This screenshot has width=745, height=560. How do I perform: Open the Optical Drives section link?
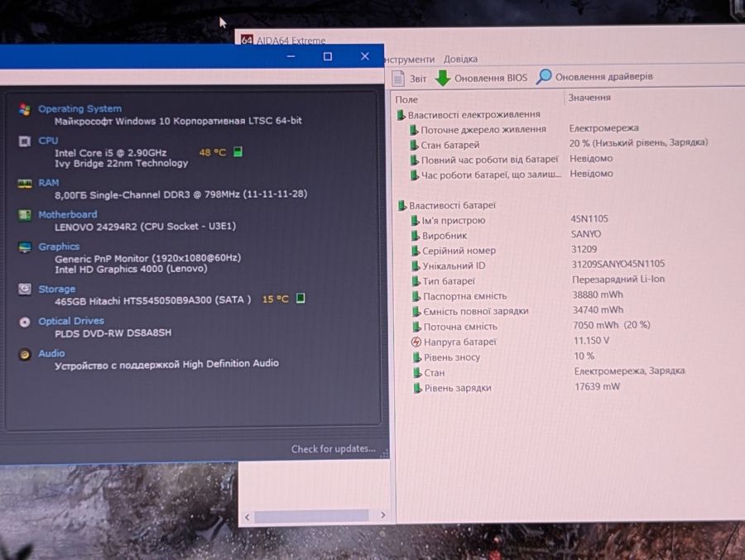coord(71,321)
